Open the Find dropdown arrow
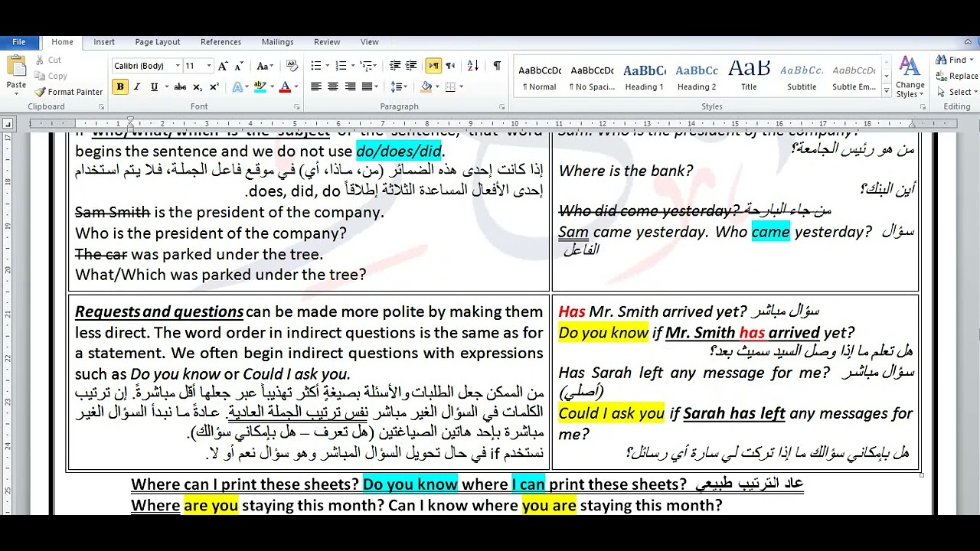Screen dimensions: 980x551 click(x=972, y=60)
